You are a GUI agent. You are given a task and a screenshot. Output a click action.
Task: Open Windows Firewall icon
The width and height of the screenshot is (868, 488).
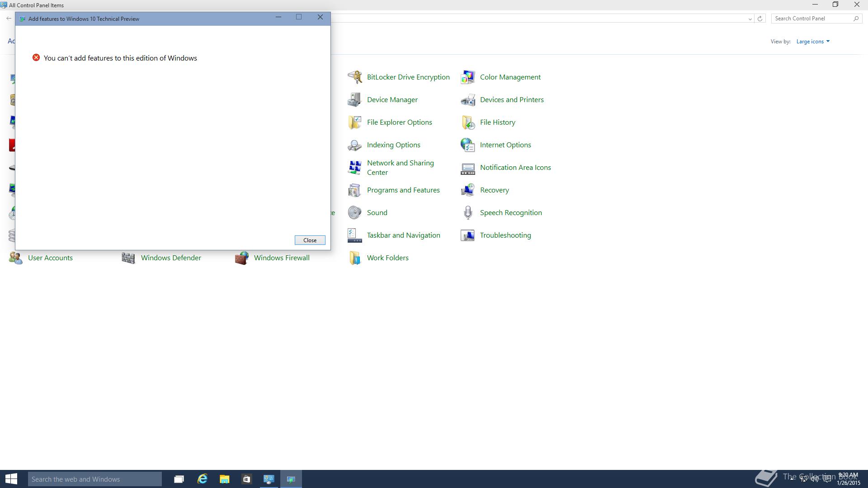pos(242,258)
